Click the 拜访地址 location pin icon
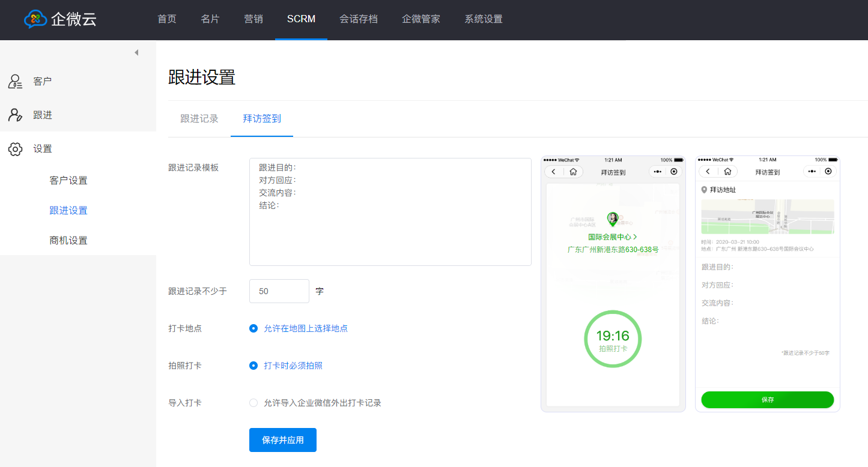Image resolution: width=868 pixels, height=467 pixels. coord(704,190)
